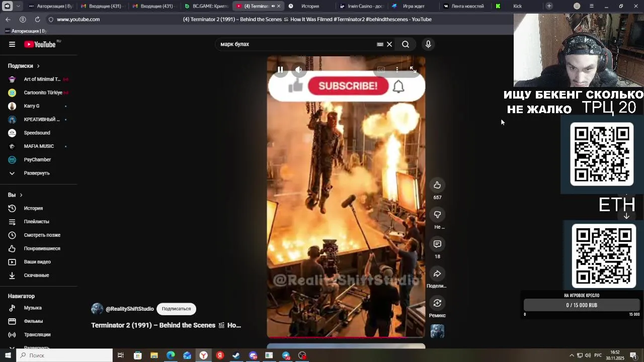Open the PsyChamber subscription
Viewport: 644px width, 362px height.
click(39, 159)
